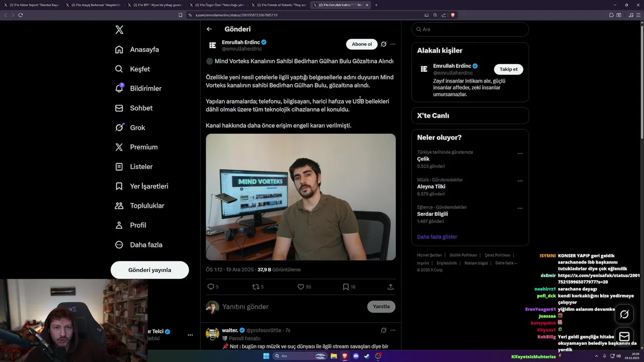
Task: Click the Abone ol button
Action: tap(362, 44)
